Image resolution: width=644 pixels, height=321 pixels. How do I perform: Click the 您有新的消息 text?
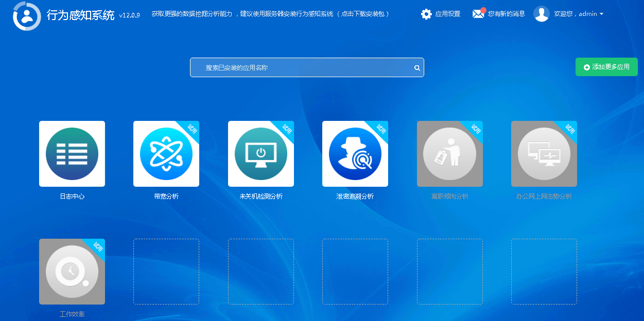pos(507,14)
